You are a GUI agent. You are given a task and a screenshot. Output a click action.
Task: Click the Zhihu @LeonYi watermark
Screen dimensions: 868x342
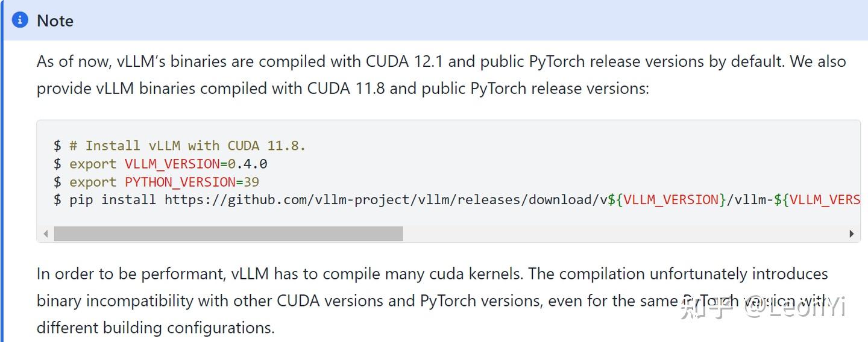[763, 308]
